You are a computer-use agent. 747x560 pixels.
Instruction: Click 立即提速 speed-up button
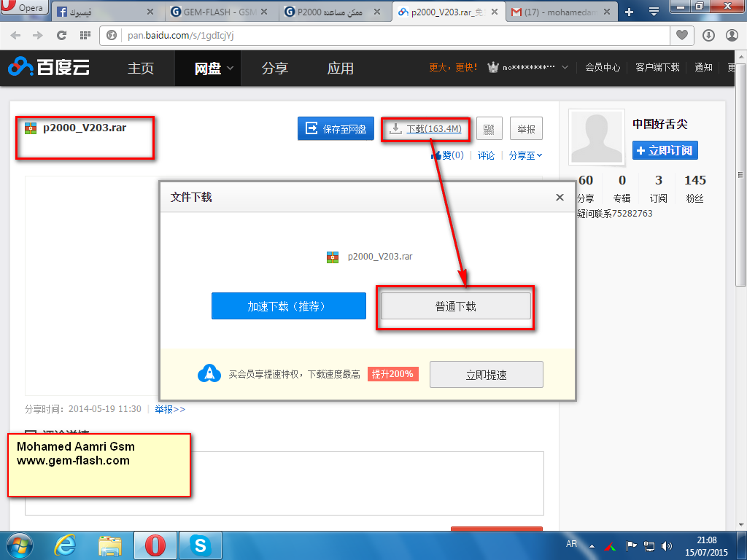(487, 374)
